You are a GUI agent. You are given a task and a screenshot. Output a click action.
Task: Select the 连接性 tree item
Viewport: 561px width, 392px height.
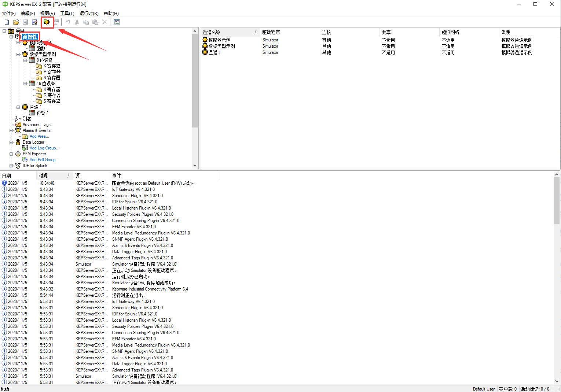pyautogui.click(x=29, y=37)
